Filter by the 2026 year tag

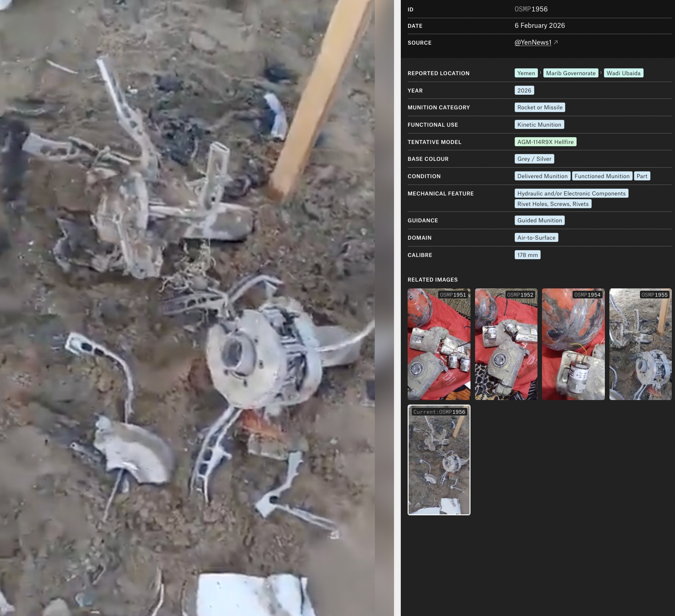click(x=524, y=90)
